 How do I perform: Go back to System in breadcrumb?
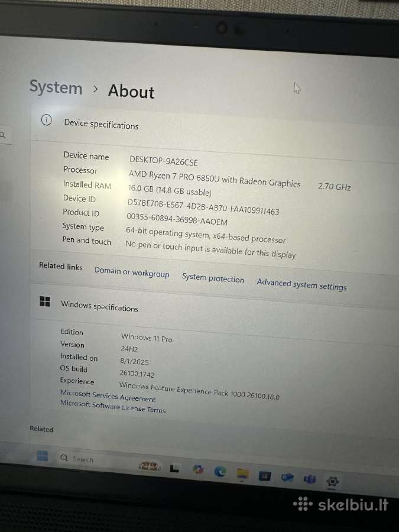coord(56,87)
